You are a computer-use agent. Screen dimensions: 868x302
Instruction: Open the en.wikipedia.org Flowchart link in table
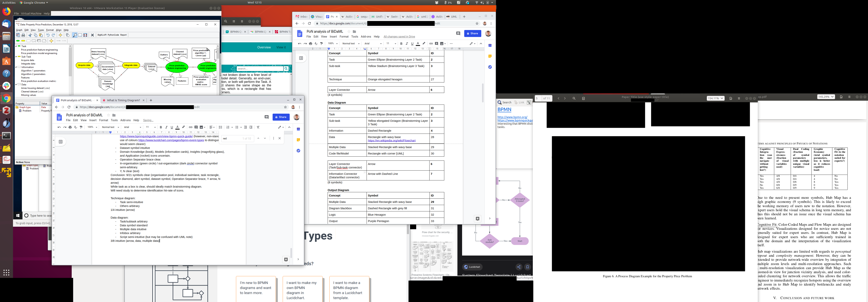tap(392, 140)
